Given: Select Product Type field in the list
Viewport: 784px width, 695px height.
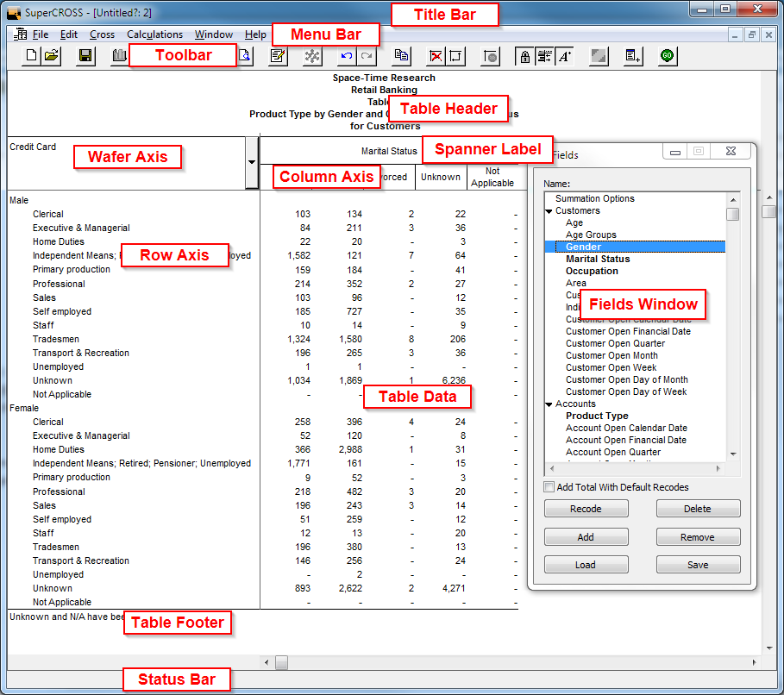Looking at the screenshot, I should [x=597, y=416].
